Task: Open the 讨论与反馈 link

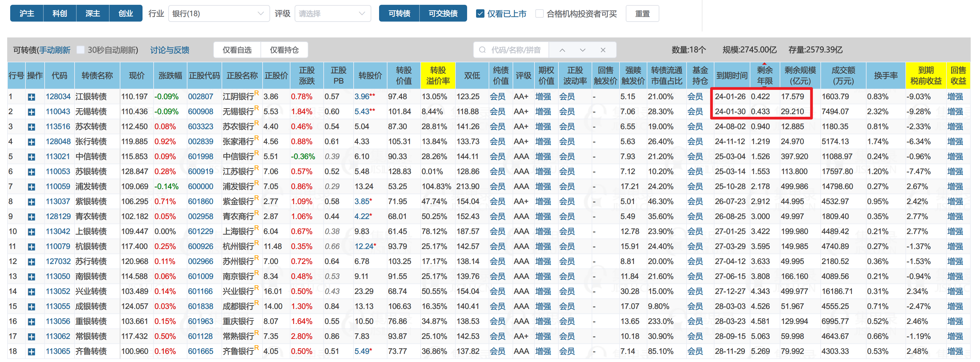Action: point(170,50)
